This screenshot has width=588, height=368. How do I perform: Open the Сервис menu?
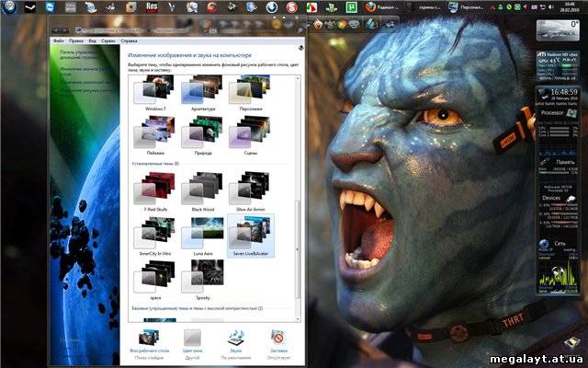108,40
